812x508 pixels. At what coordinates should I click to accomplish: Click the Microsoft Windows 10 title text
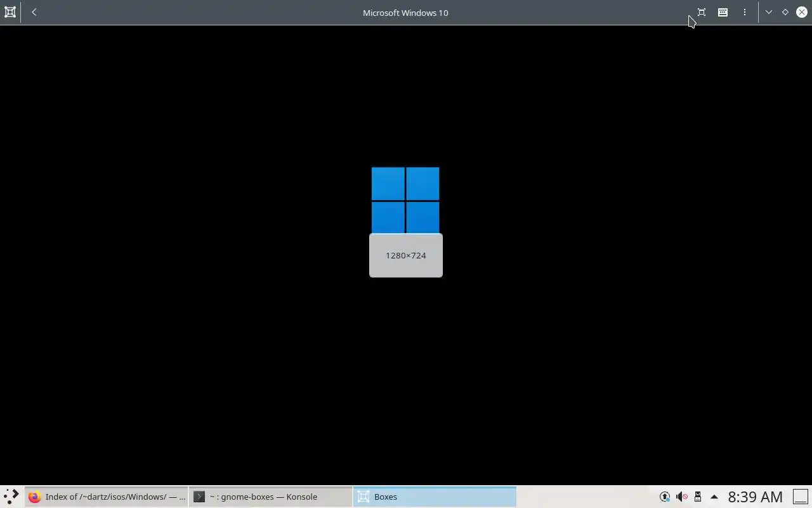click(405, 13)
